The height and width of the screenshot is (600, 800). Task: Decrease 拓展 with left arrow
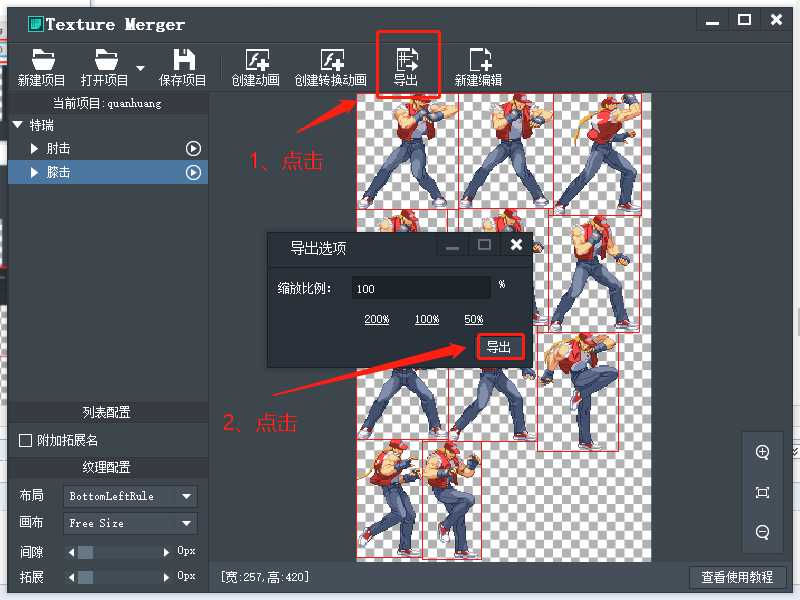click(71, 577)
